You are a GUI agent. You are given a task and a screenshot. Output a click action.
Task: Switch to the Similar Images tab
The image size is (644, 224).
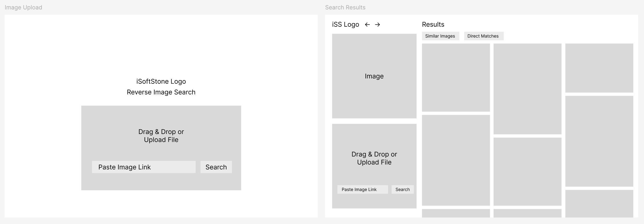pyautogui.click(x=440, y=36)
